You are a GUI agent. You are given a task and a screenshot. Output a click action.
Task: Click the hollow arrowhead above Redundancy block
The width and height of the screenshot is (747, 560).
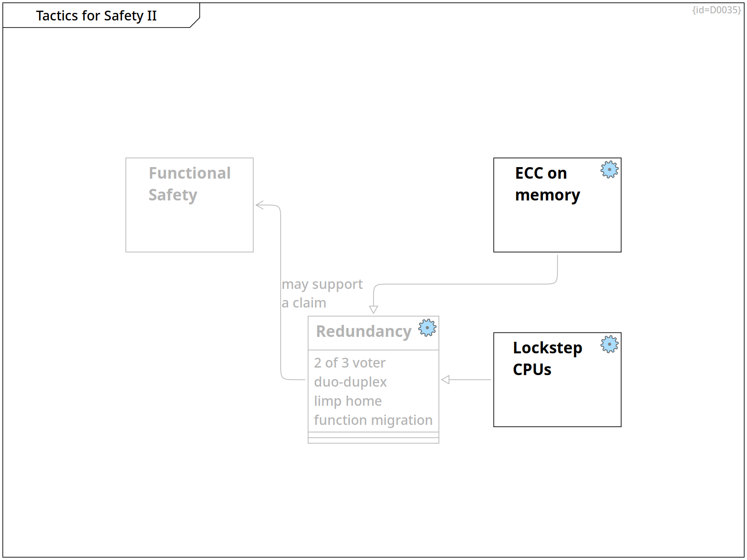click(x=373, y=309)
